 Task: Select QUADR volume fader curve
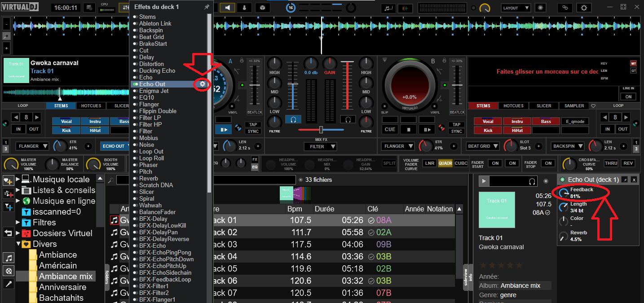445,163
